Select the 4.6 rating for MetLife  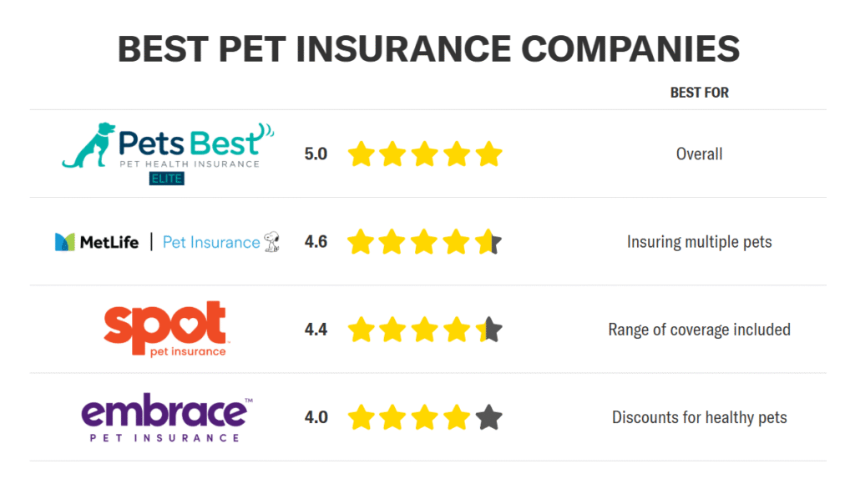click(316, 242)
